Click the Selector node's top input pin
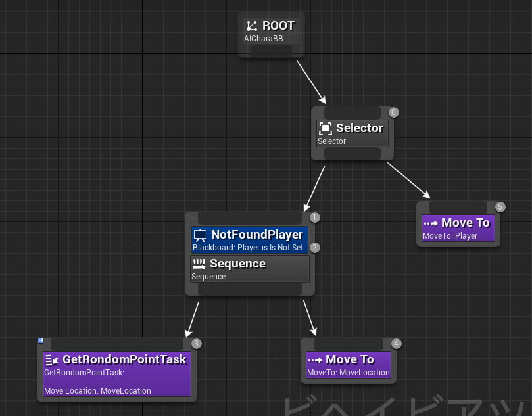Image resolution: width=532 pixels, height=416 pixels. 352,112
